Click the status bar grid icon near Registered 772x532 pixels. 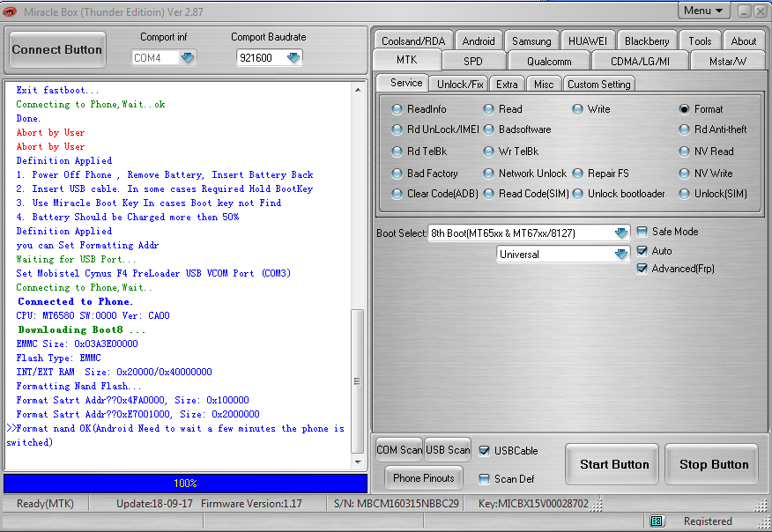coord(657,521)
